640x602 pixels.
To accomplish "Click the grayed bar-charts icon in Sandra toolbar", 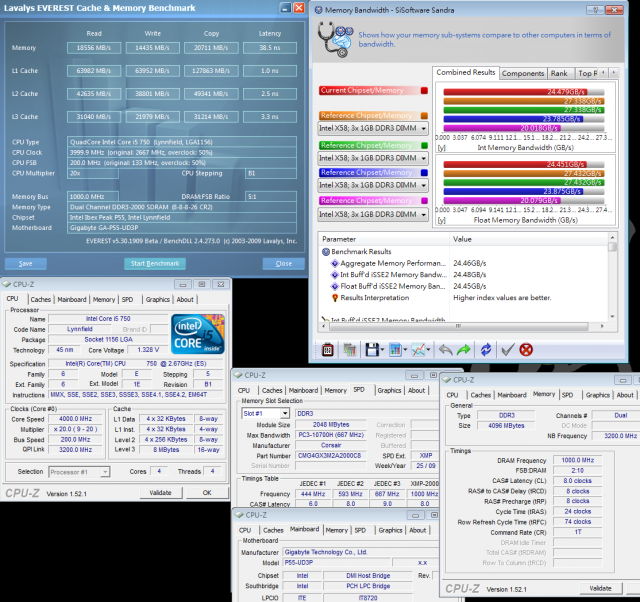I will (x=349, y=350).
